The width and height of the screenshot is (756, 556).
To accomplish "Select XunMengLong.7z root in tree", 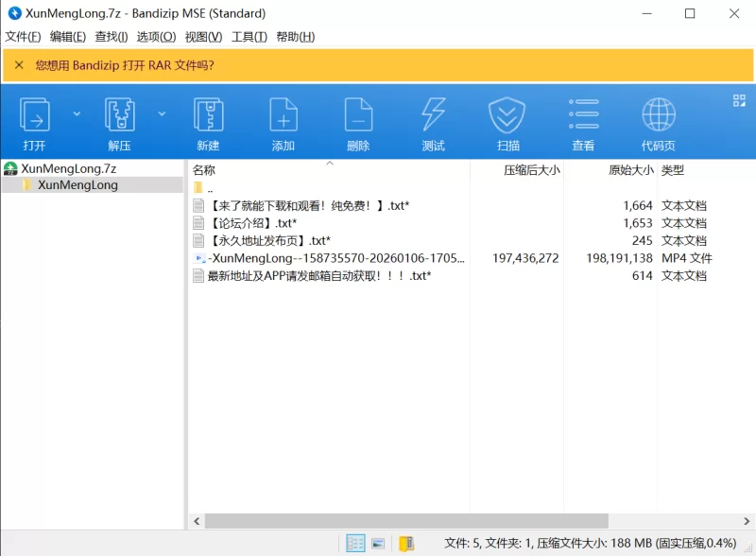I will click(x=68, y=168).
